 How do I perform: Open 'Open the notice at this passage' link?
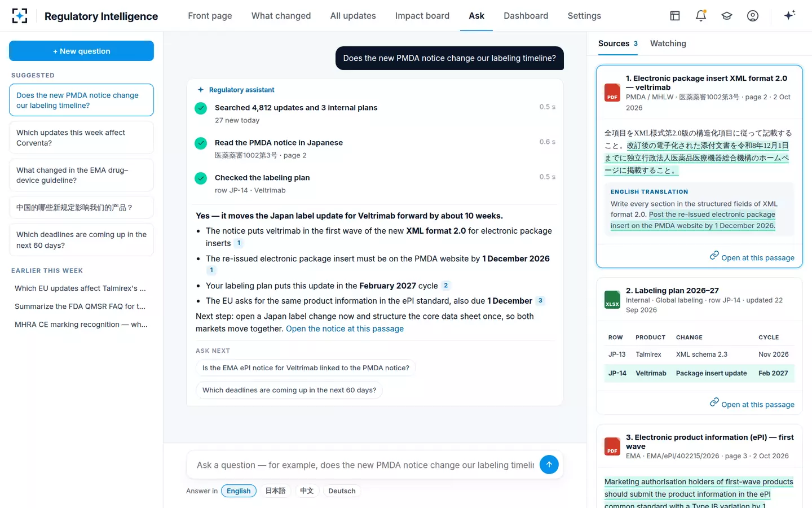tap(345, 329)
